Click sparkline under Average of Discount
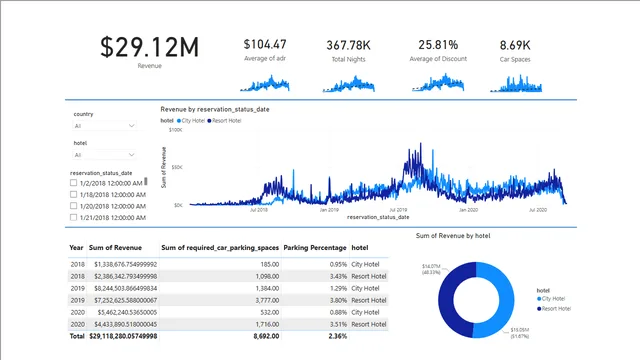 [x=438, y=82]
